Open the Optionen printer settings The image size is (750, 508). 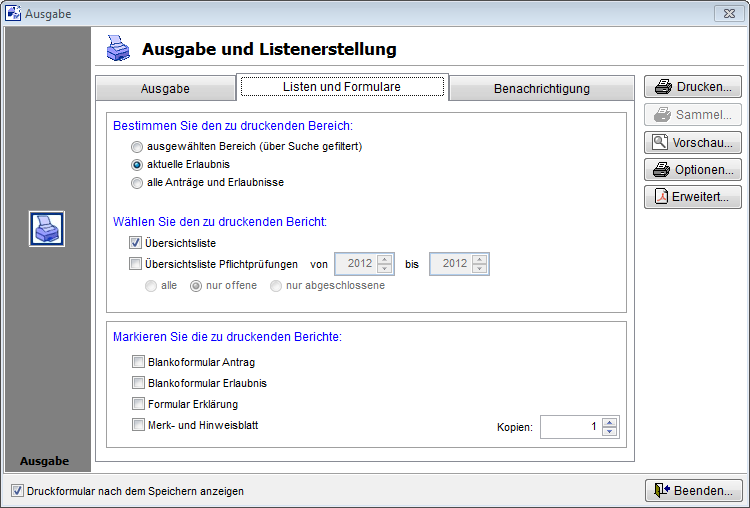pyautogui.click(x=692, y=170)
